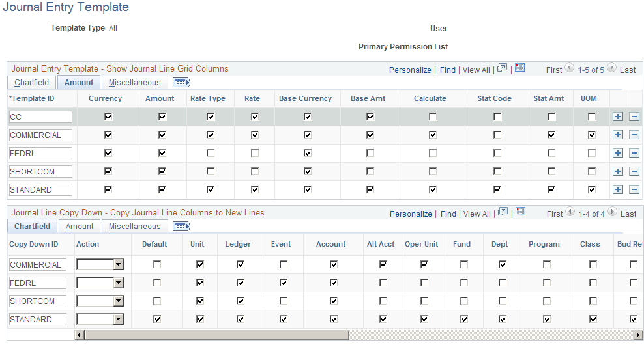Screen dimensions: 644x345
Task: Open top grid in new window icon
Action: coord(503,68)
